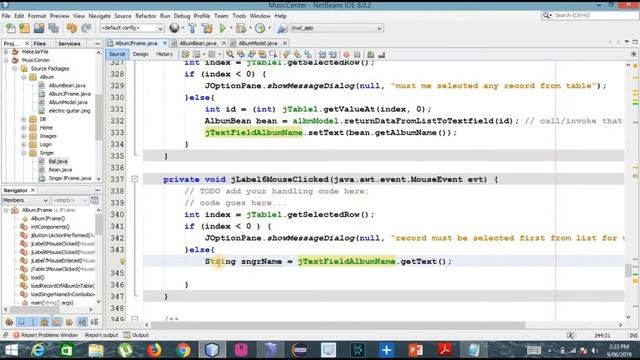
Task: Open the Report Problems Window button
Action: tap(45, 335)
